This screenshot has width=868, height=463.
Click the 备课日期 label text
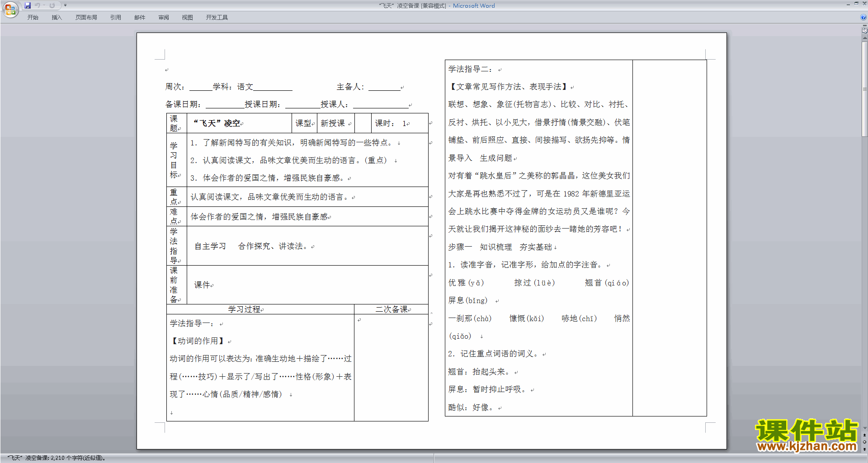[x=183, y=104]
